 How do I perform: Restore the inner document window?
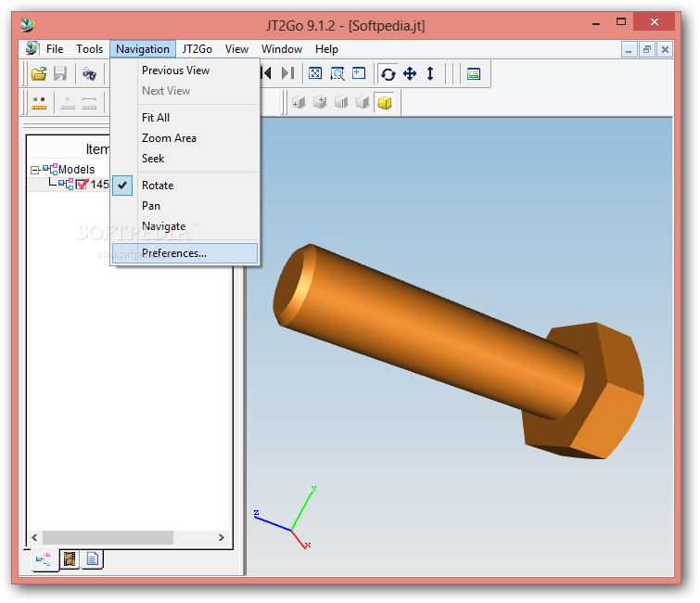[x=647, y=49]
